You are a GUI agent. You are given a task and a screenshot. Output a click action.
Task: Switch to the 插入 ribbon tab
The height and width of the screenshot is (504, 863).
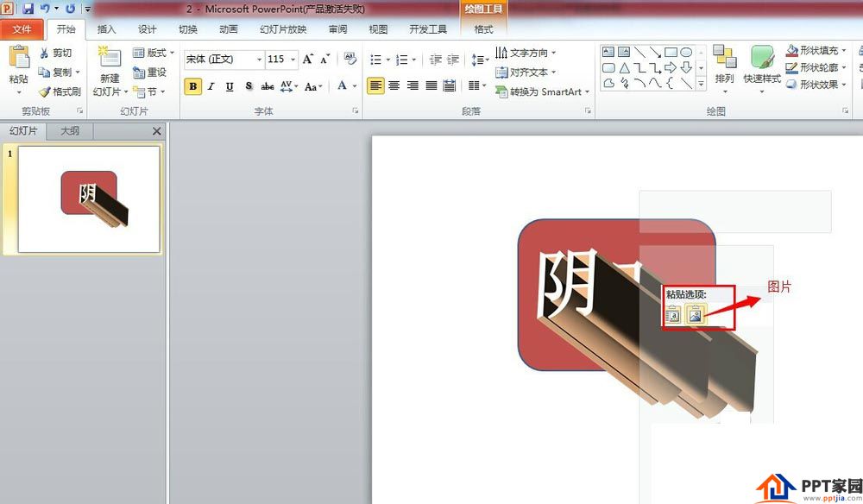tap(106, 29)
